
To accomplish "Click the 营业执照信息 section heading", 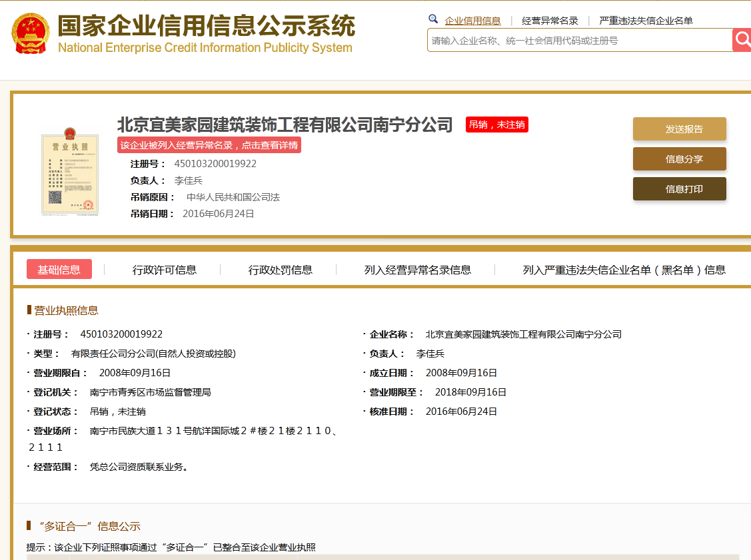I will [x=66, y=310].
